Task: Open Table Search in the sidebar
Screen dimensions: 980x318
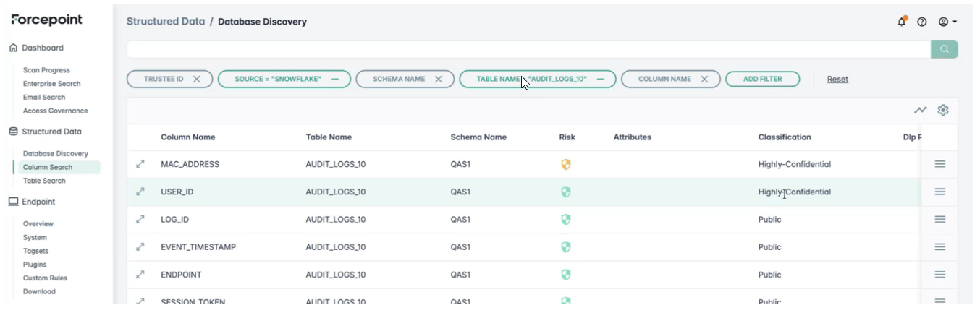Action: click(x=44, y=181)
